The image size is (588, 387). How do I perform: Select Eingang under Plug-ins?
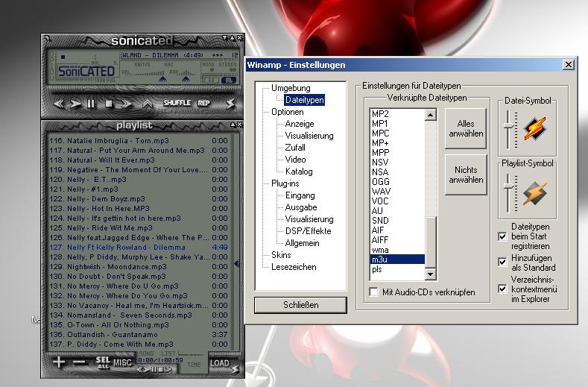coord(300,195)
